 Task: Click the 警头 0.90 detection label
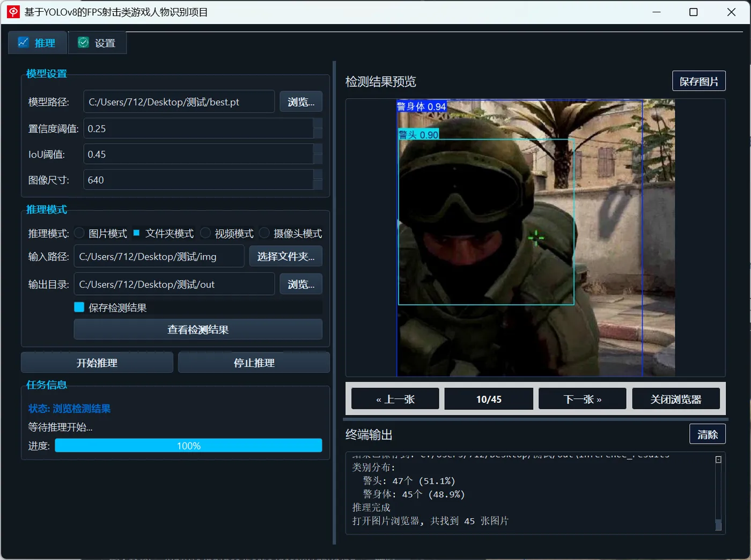[x=418, y=135]
